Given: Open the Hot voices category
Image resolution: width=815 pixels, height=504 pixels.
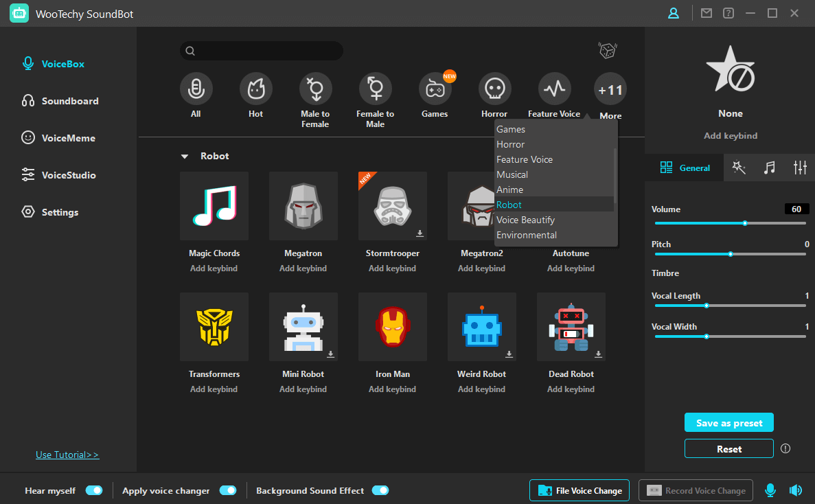Looking at the screenshot, I should tap(255, 89).
